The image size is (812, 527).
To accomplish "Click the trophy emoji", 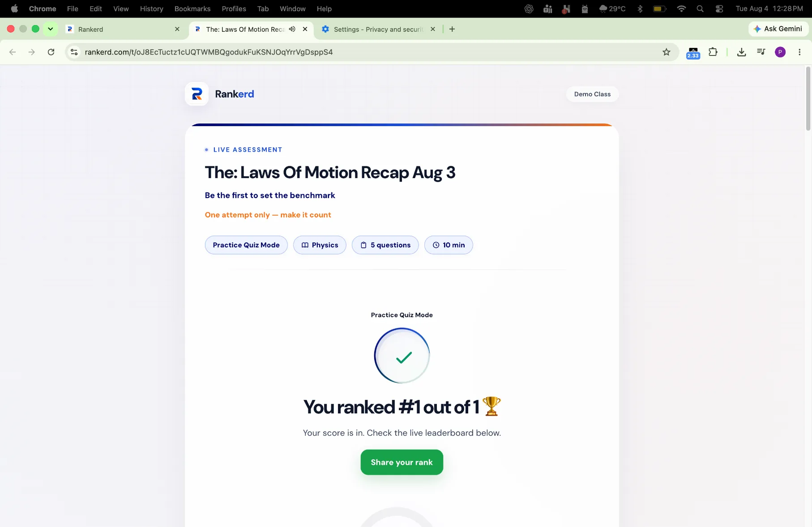I will (491, 406).
